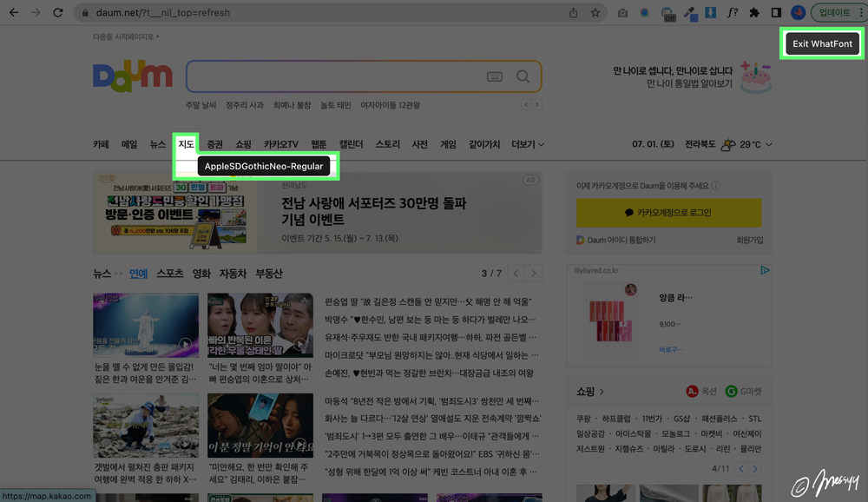This screenshot has width=868, height=502.
Task: Open the headline starting with 박명수
Action: click(x=431, y=320)
